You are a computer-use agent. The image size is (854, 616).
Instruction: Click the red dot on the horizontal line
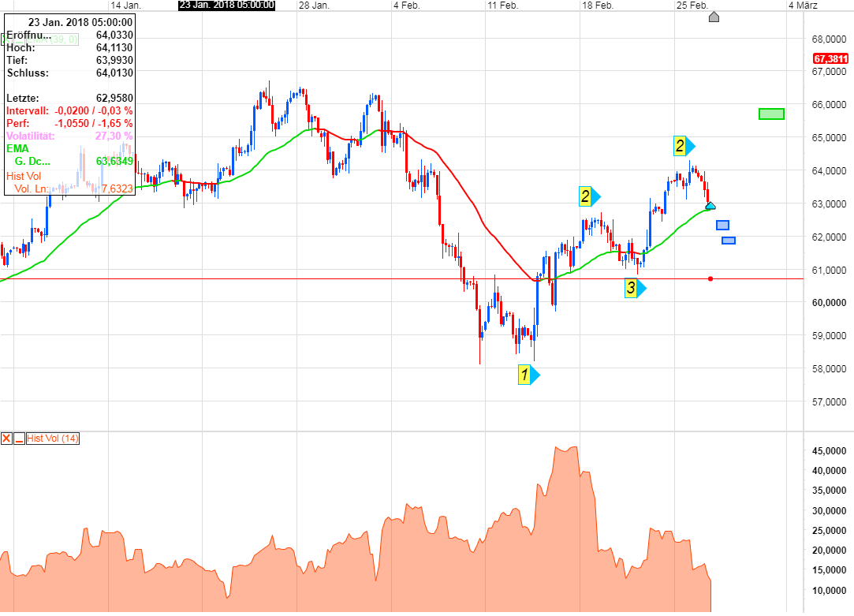tap(710, 278)
